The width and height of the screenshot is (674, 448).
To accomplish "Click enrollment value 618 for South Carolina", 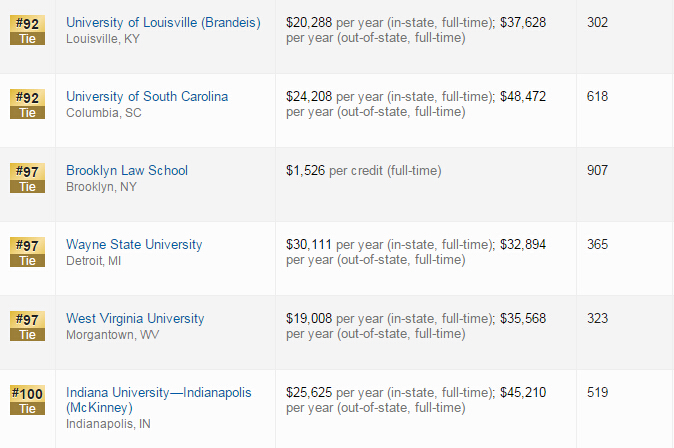I will 597,96.
